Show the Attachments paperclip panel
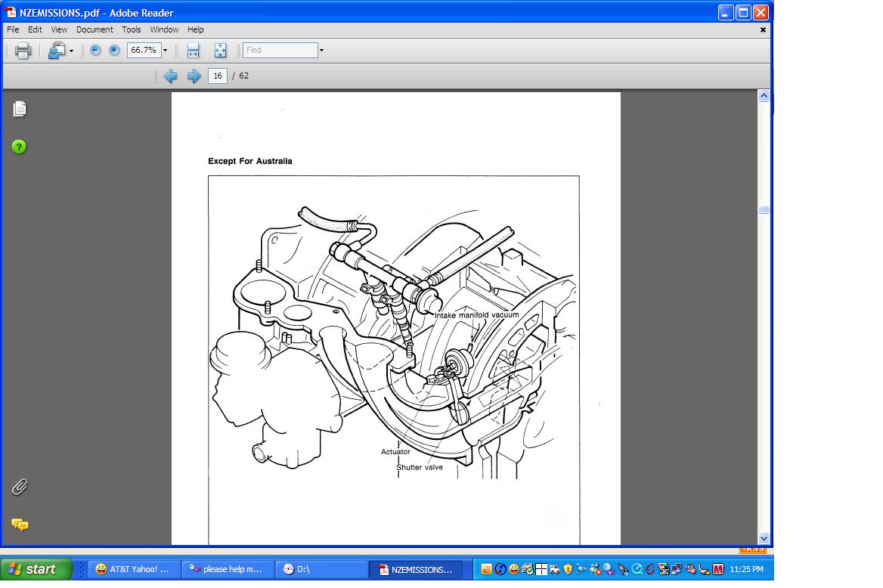Screen dimensions: 883x588 [20, 487]
